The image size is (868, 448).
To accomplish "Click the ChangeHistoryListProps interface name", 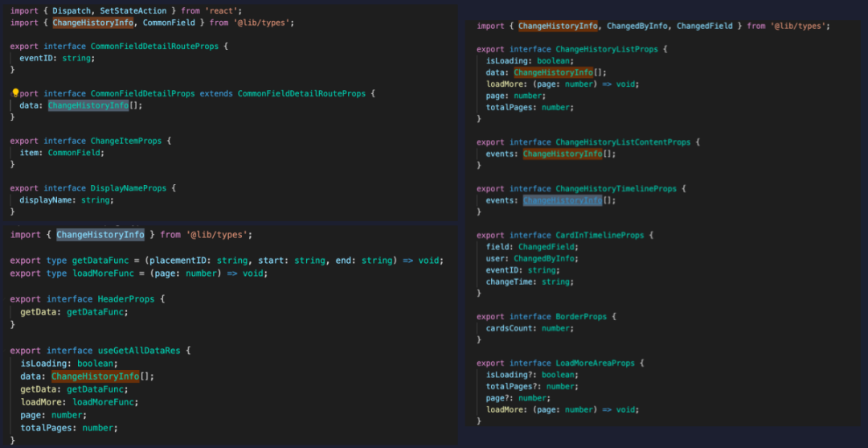I will click(x=606, y=49).
